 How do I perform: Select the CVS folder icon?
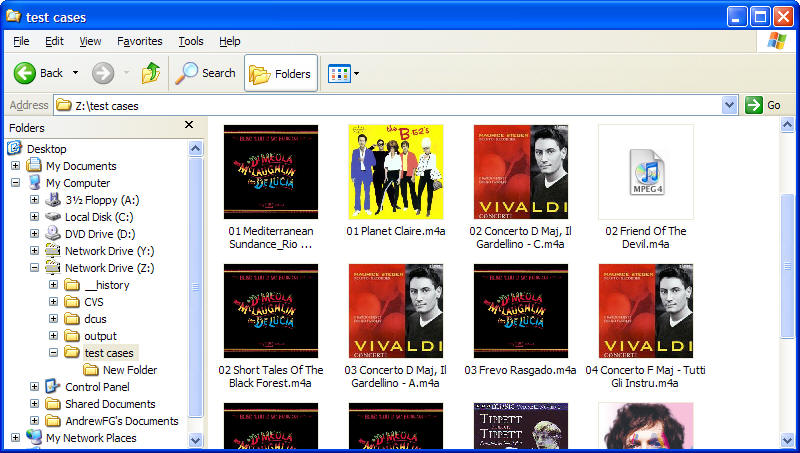click(x=72, y=302)
